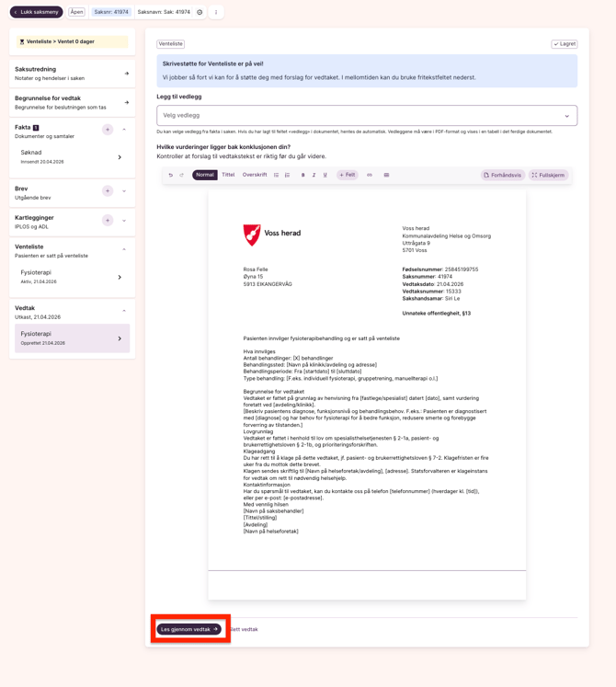Screen dimensions: 616x687
Task: Insert a table via toolbar icon
Action: click(386, 175)
